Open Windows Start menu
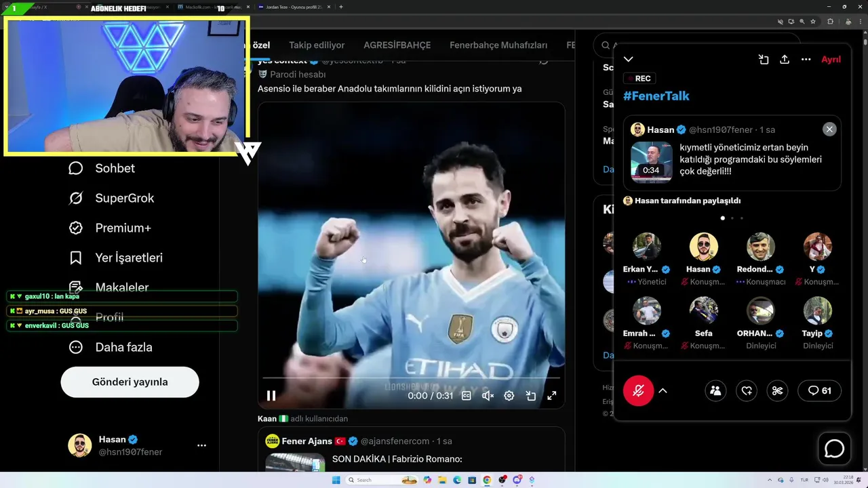 pos(335,480)
